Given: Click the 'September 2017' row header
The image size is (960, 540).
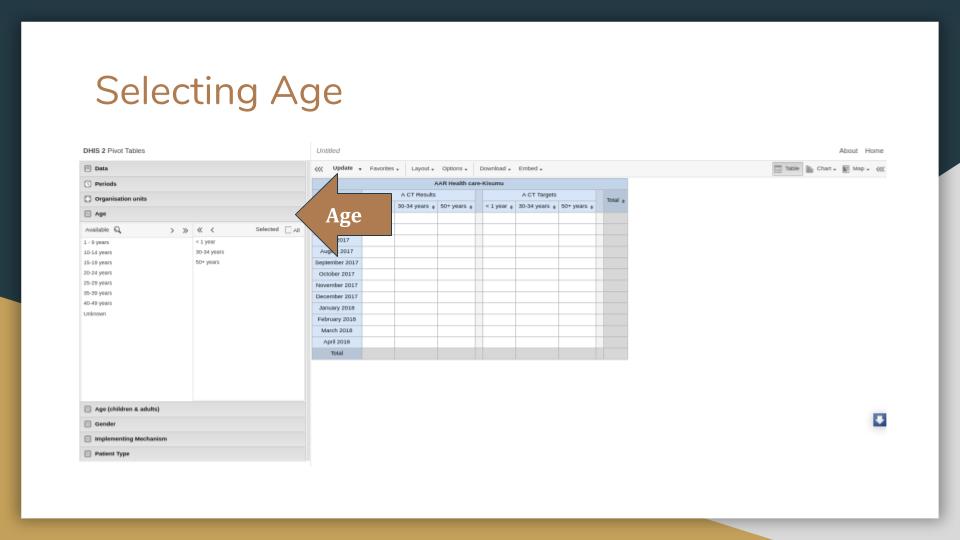Looking at the screenshot, I should 337,263.
